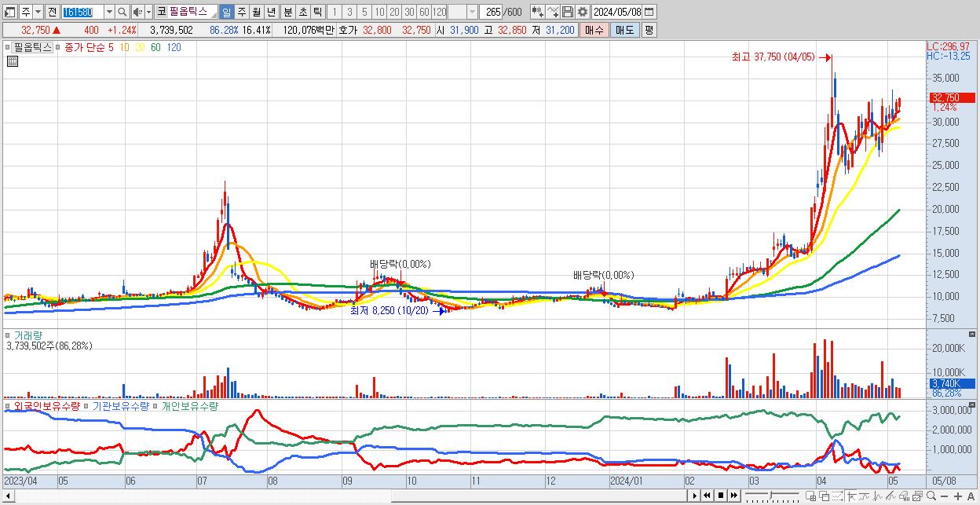Select second (초) chart period

(x=302, y=12)
